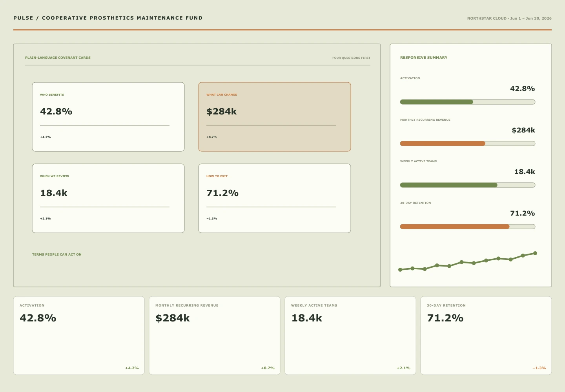This screenshot has width=565, height=392.
Task: Click the Activation progress bar
Action: click(468, 102)
